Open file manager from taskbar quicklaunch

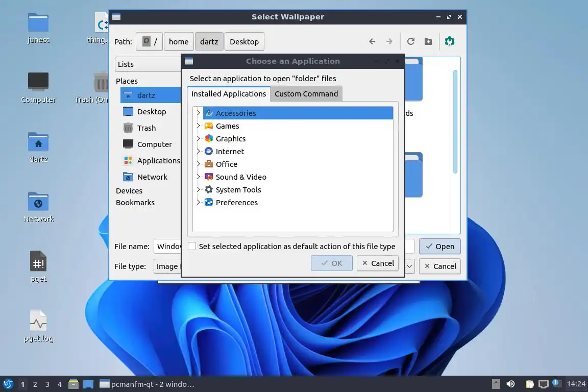pyautogui.click(x=73, y=384)
